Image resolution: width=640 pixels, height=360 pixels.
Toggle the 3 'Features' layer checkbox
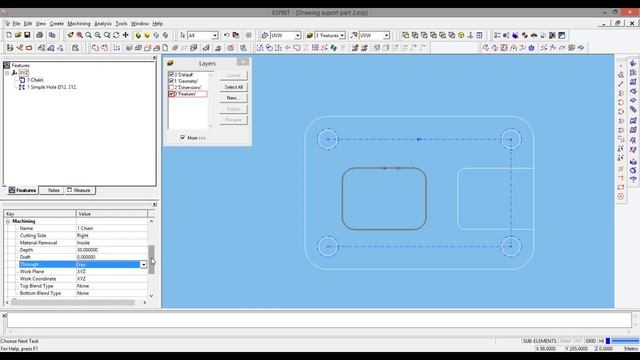(171, 94)
